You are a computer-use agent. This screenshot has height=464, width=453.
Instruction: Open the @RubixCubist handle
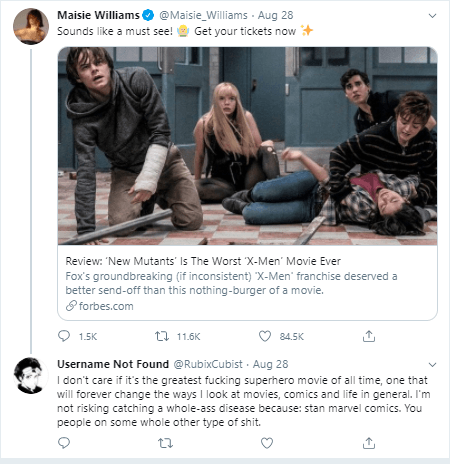[x=208, y=364]
